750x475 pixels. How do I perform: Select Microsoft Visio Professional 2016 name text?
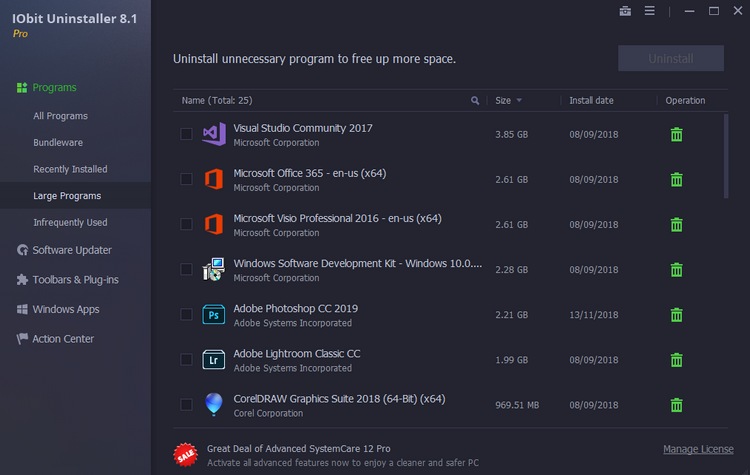click(x=337, y=218)
